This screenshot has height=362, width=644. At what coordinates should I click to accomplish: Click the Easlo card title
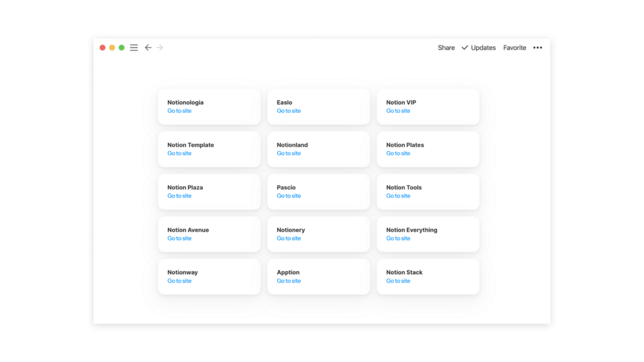click(285, 103)
